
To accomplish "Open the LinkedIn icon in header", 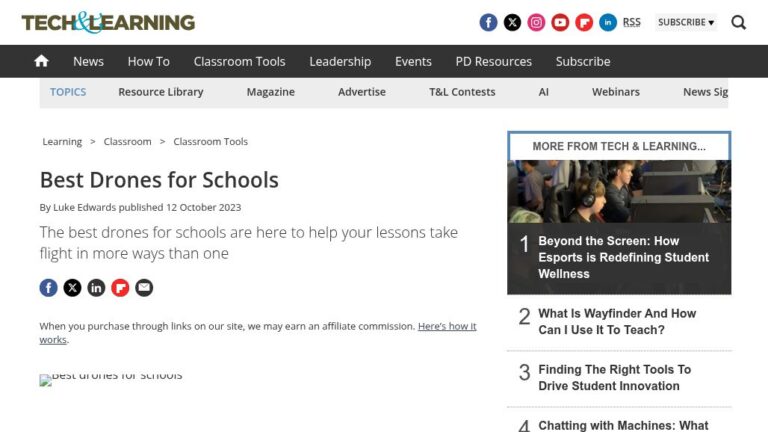I will coord(608,23).
